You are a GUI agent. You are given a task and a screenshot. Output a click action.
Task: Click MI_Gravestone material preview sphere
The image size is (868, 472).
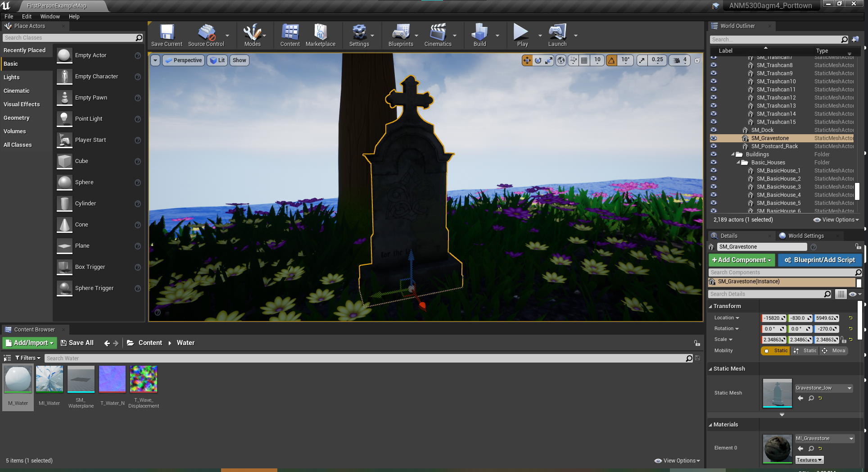(778, 449)
